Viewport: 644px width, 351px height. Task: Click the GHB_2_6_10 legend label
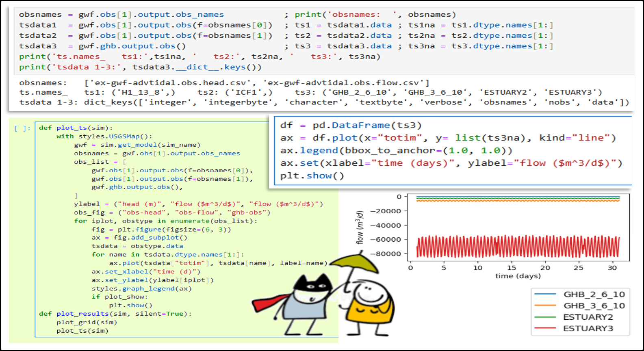[594, 295]
